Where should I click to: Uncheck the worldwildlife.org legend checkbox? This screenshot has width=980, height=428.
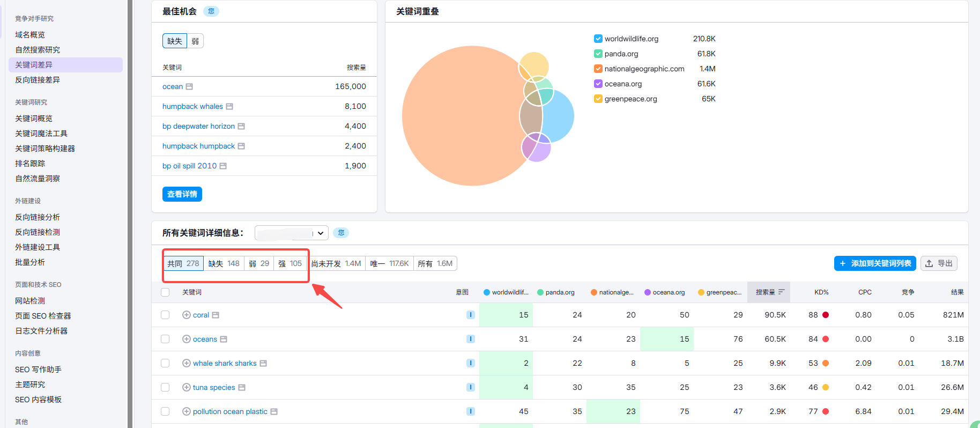click(598, 39)
